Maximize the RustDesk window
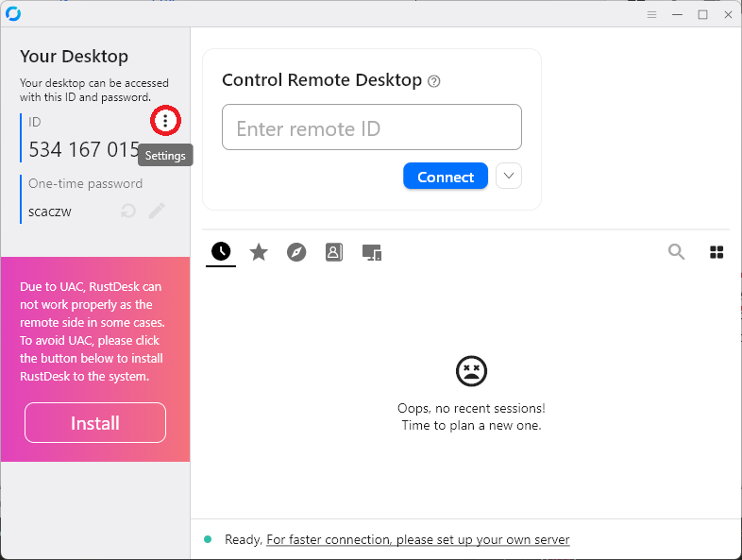 pos(702,14)
